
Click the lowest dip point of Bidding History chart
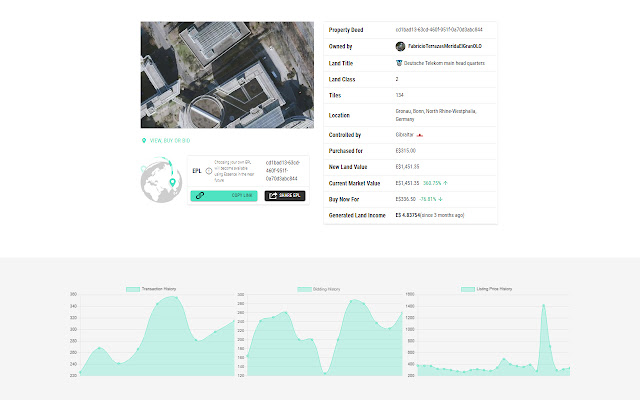[x=325, y=373]
